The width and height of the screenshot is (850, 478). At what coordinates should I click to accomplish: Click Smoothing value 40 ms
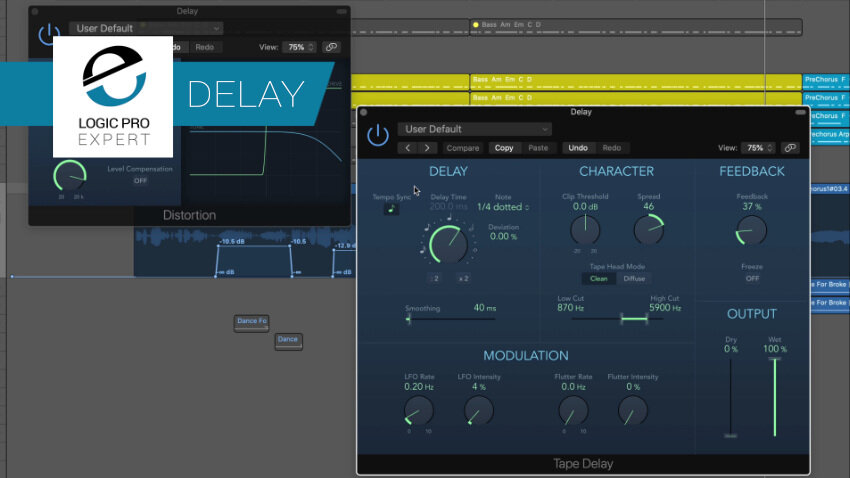tap(485, 308)
